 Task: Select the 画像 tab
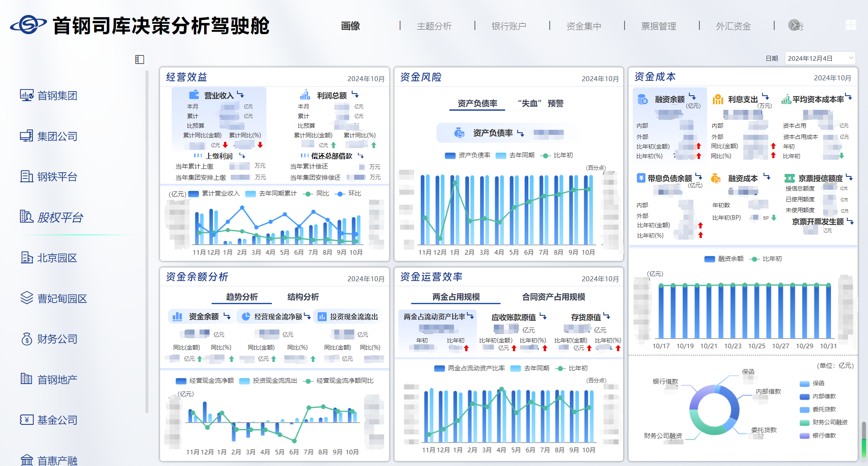(350, 26)
